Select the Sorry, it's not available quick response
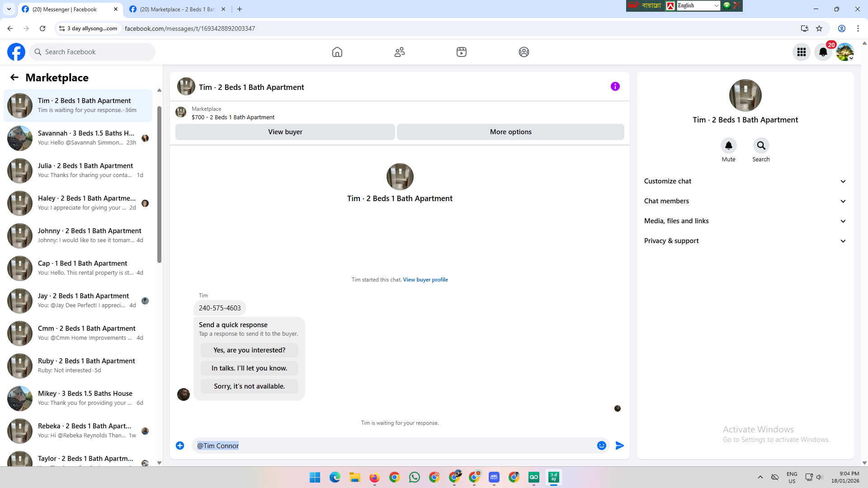The image size is (868, 488). pyautogui.click(x=249, y=386)
